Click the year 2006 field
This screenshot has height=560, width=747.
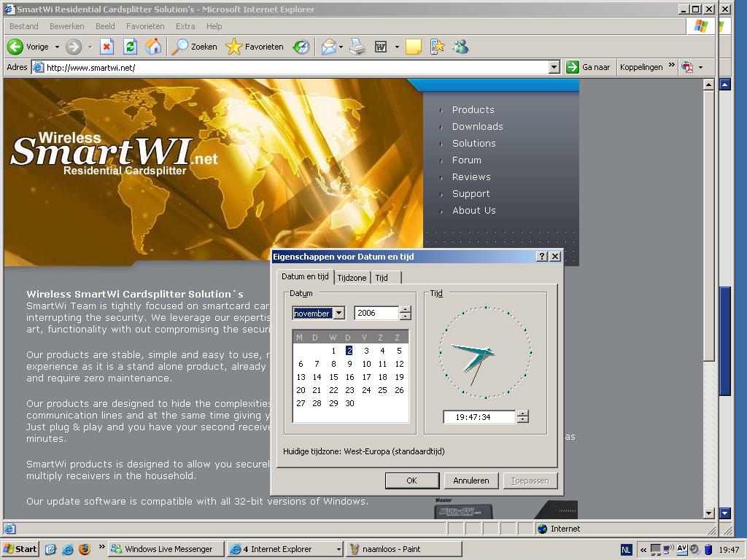[376, 313]
